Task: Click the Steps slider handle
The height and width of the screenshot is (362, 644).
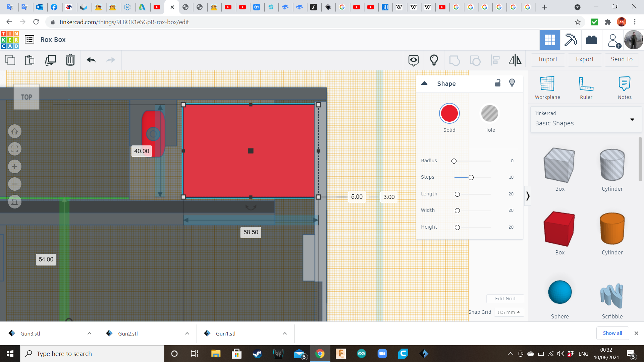Action: [471, 178]
